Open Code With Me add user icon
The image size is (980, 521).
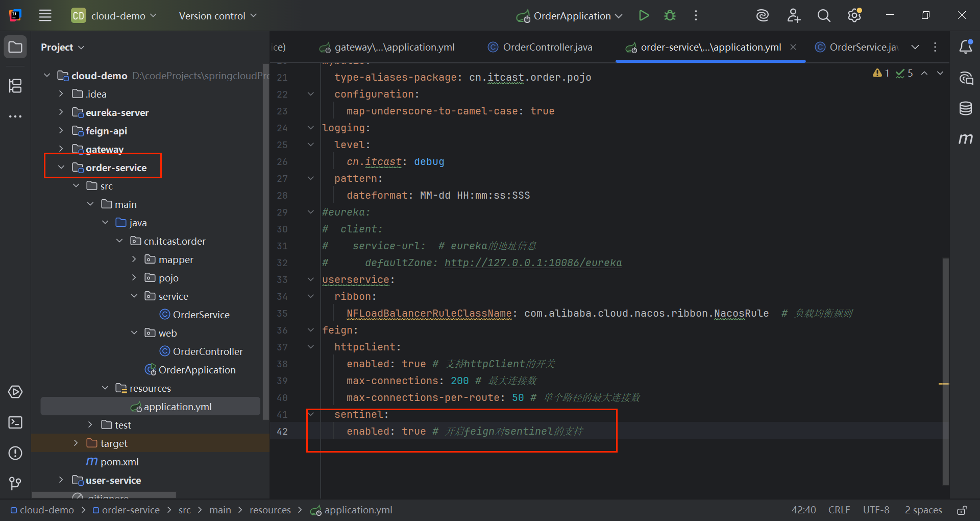point(793,15)
